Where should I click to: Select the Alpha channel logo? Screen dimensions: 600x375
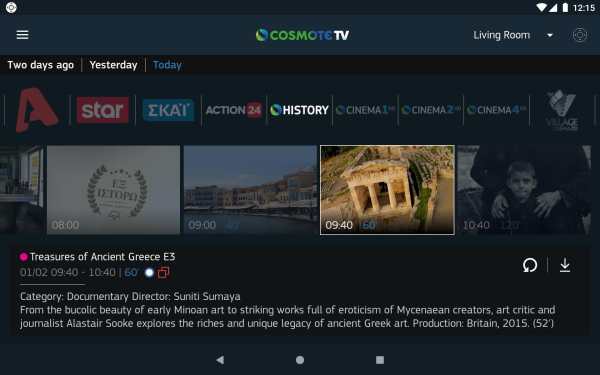click(37, 110)
